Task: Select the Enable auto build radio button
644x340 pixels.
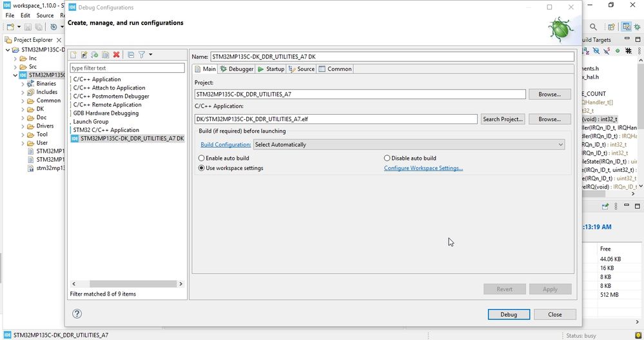Action: pos(202,158)
